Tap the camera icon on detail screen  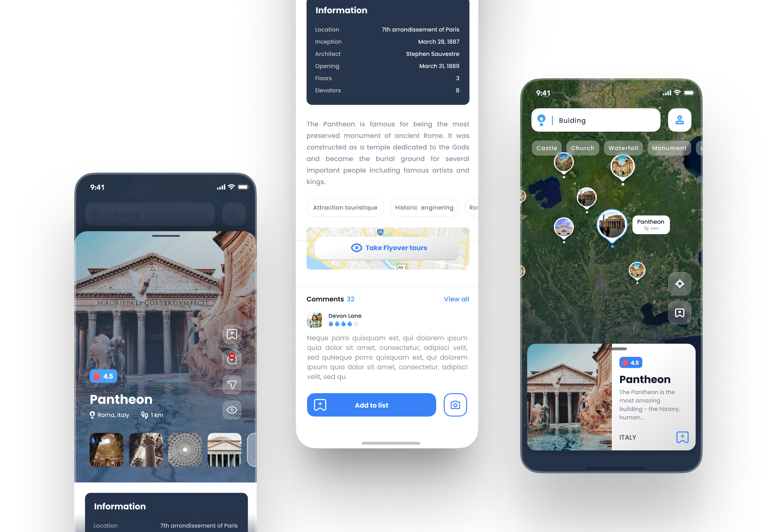tap(455, 404)
